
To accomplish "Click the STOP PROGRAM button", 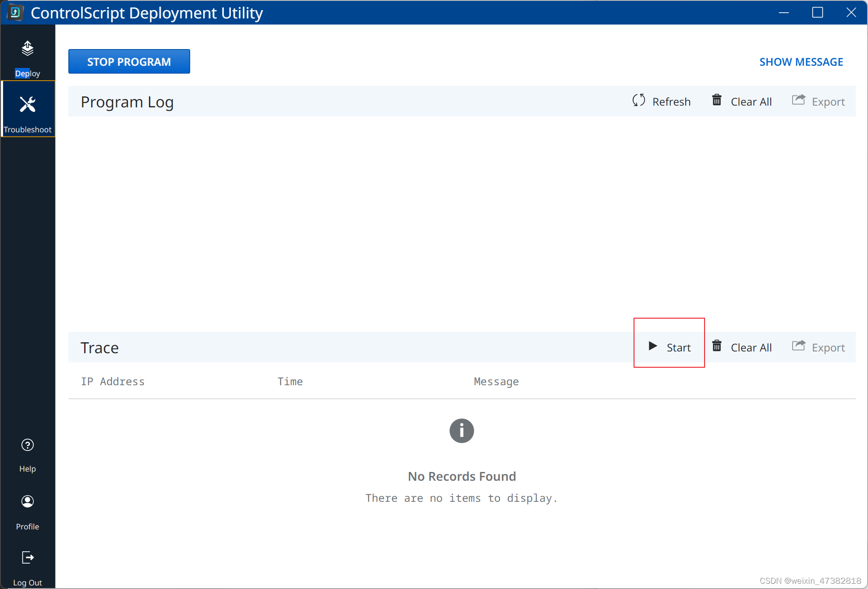I will [x=129, y=62].
